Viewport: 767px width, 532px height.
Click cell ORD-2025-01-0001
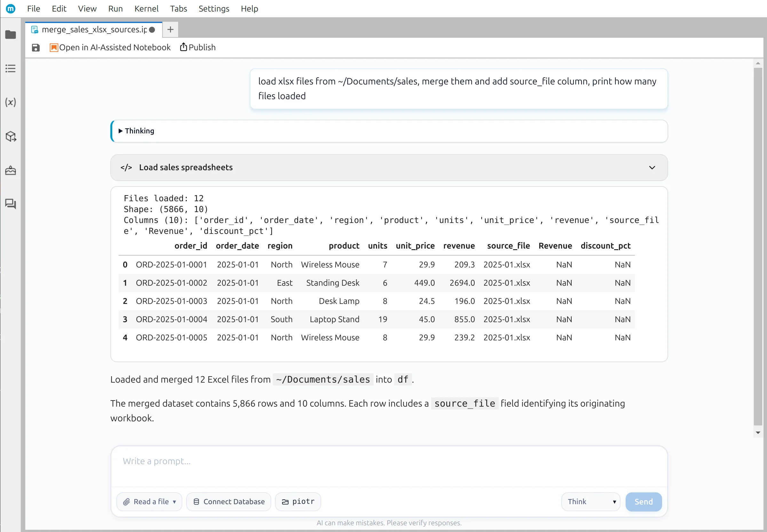point(171,265)
